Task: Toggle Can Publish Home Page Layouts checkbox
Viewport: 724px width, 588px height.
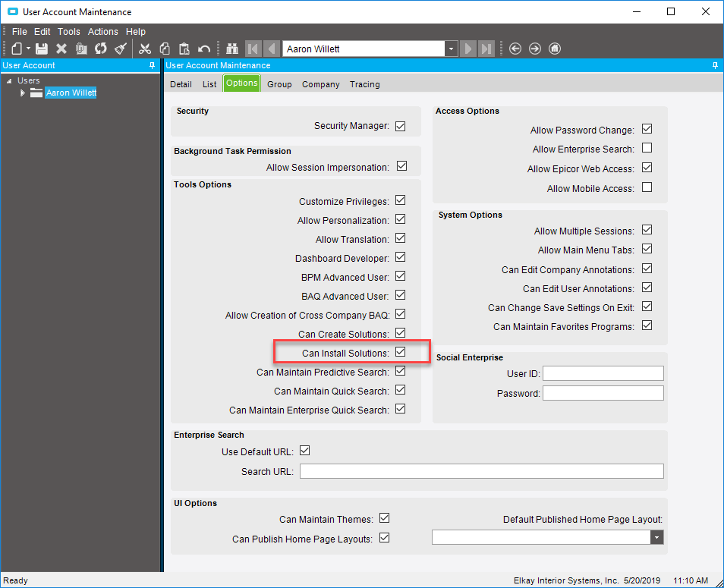Action: 384,538
